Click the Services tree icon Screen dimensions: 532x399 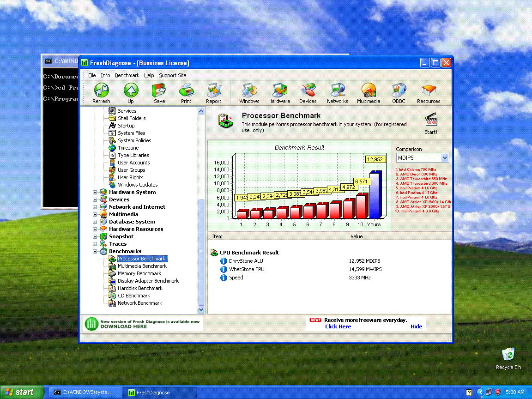(112, 111)
